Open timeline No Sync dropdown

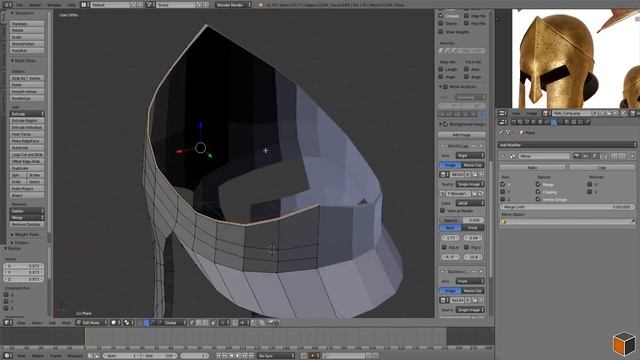click(x=276, y=356)
